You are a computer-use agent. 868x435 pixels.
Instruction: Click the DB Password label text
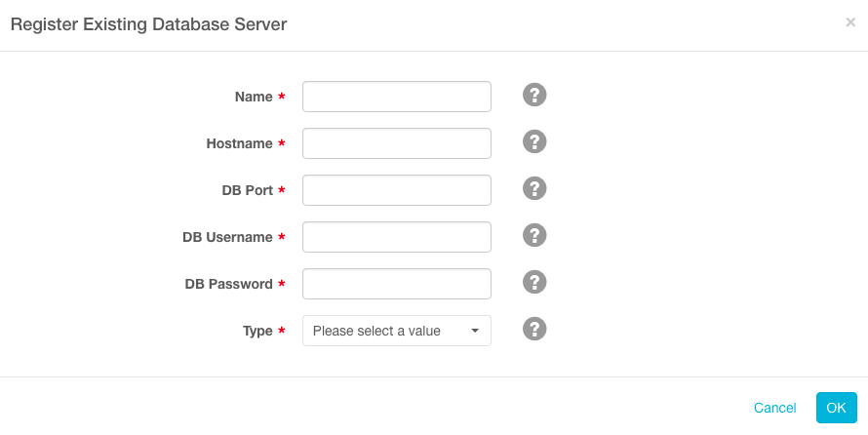pos(228,284)
